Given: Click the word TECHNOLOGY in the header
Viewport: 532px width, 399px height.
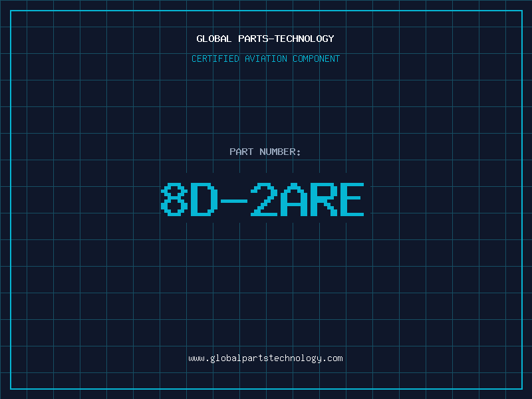Looking at the screenshot, I should tap(304, 39).
